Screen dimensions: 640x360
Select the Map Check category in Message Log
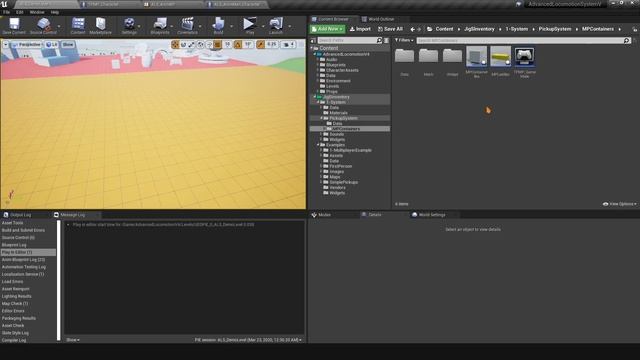tap(15, 304)
